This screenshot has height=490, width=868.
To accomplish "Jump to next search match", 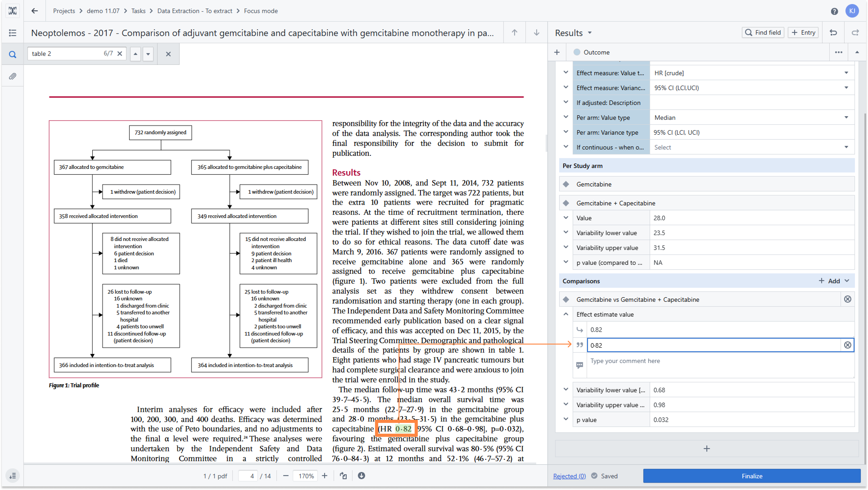I will [148, 54].
